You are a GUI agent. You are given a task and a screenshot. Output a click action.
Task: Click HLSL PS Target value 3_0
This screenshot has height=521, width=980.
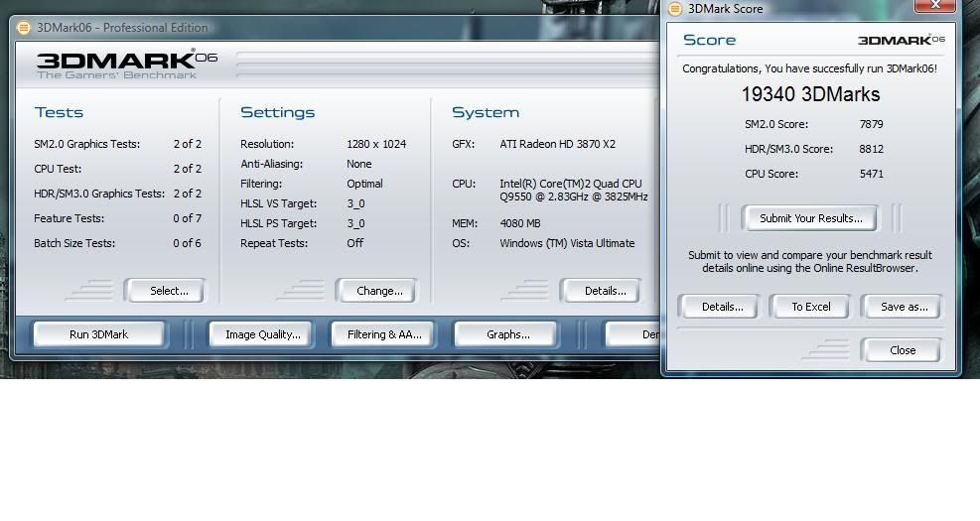coord(356,223)
